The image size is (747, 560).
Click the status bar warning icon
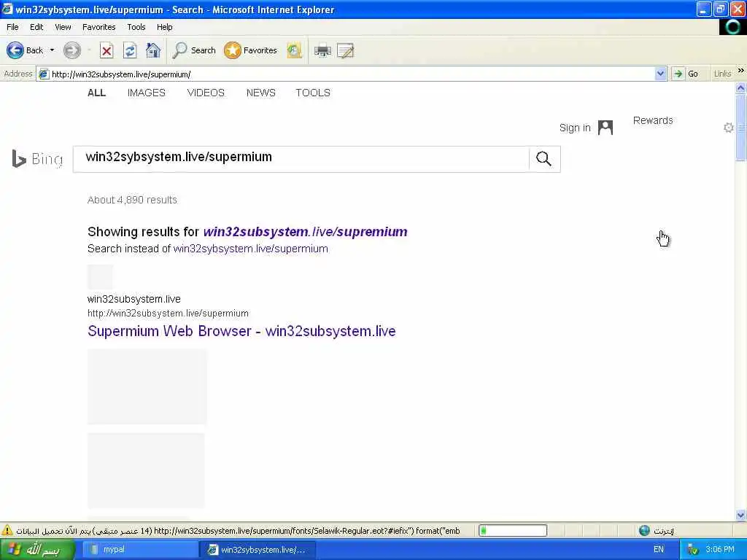click(7, 530)
